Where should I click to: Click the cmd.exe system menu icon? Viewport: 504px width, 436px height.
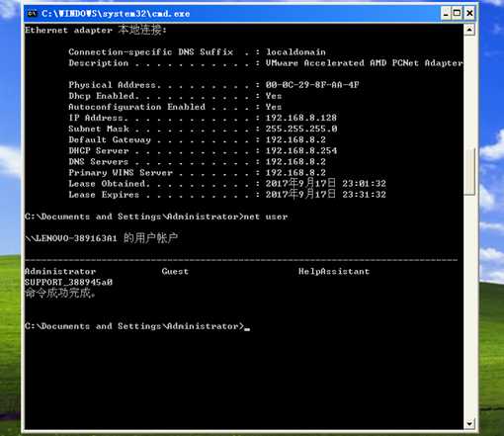pos(32,14)
